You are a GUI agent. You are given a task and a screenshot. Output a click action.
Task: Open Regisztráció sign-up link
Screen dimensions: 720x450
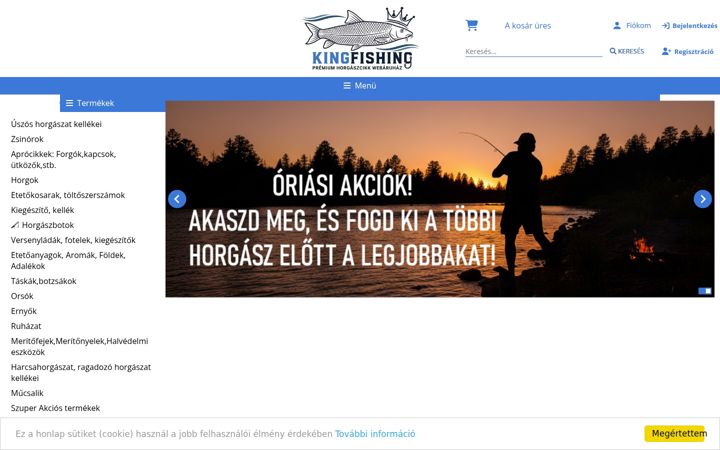[x=688, y=51]
